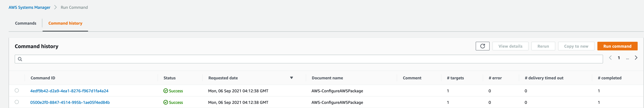Open command 4edf9b42-d2a9-4ea1-8276-f967d1fa4a24
The width and height of the screenshot is (644, 108).
(x=69, y=91)
